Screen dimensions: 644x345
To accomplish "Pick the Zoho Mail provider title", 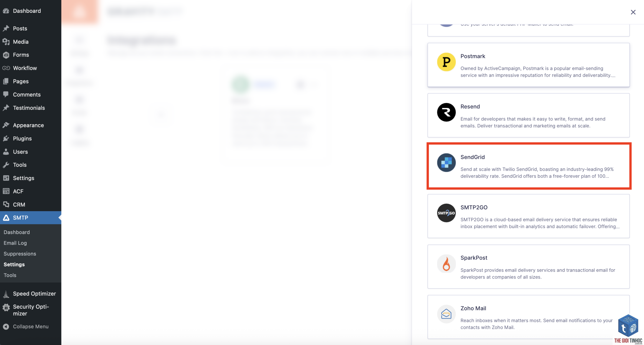I will click(x=473, y=308).
